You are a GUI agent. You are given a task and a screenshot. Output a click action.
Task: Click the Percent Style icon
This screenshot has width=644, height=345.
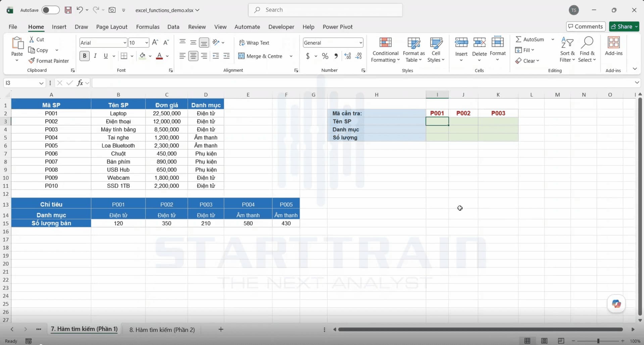(x=325, y=56)
